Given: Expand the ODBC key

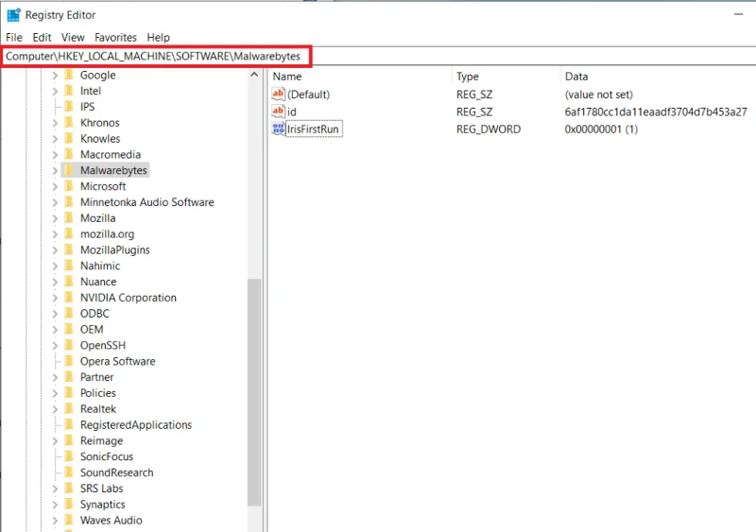Looking at the screenshot, I should click(x=55, y=314).
